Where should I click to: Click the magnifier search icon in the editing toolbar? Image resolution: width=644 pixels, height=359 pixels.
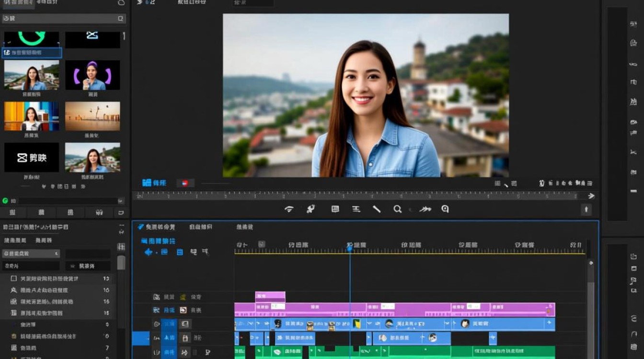pyautogui.click(x=397, y=209)
